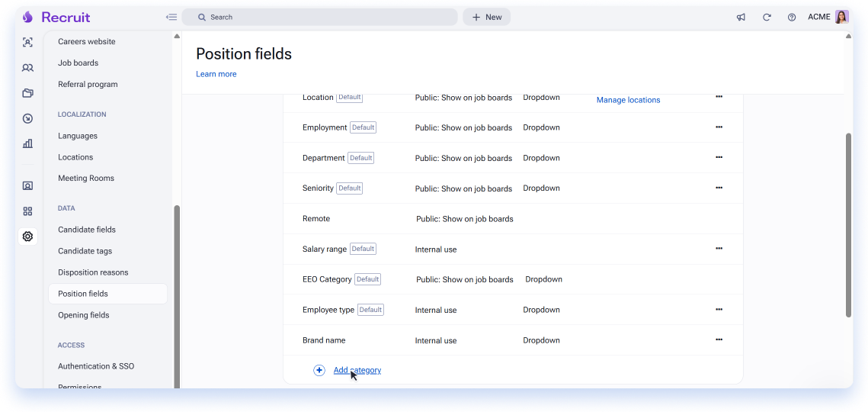This screenshot has height=412, width=868.
Task: Click the New button
Action: pos(487,18)
